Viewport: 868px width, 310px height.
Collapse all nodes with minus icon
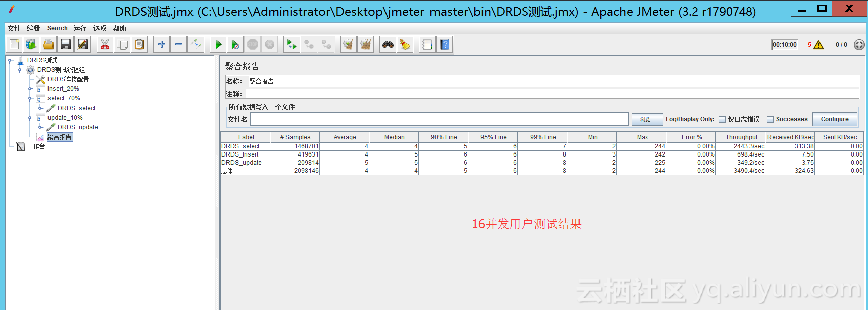coord(179,44)
